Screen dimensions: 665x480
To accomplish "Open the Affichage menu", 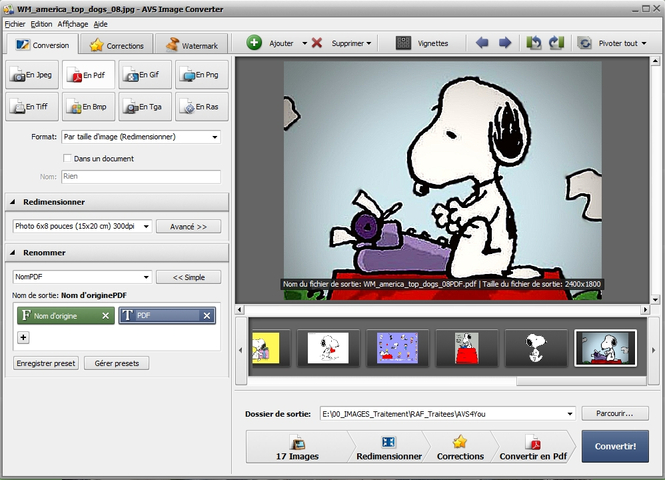I will point(72,23).
